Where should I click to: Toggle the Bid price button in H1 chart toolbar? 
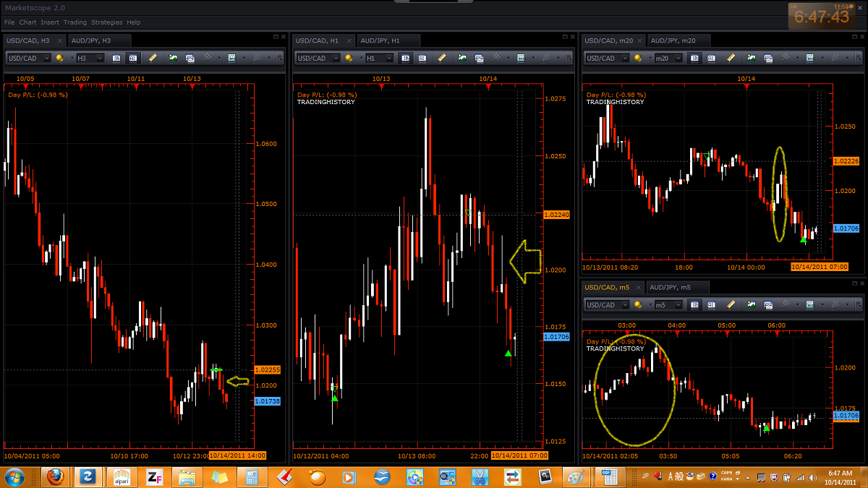click(406, 58)
